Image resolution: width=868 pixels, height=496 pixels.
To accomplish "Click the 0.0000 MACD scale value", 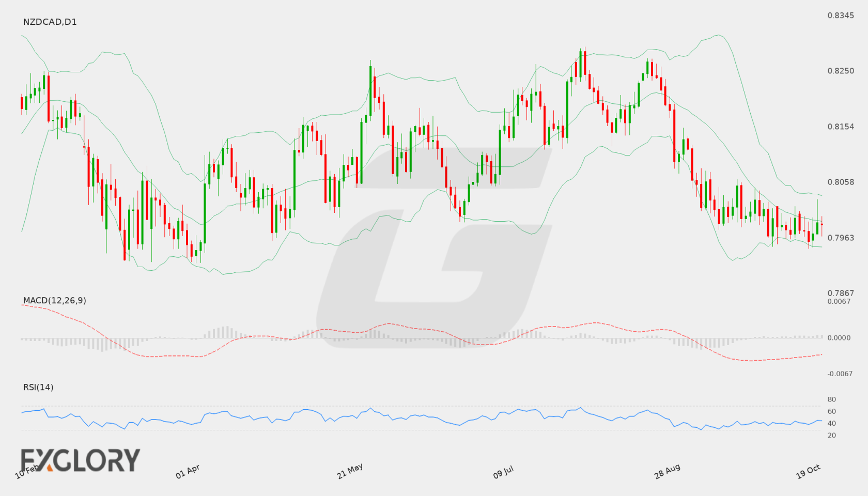I will click(839, 337).
